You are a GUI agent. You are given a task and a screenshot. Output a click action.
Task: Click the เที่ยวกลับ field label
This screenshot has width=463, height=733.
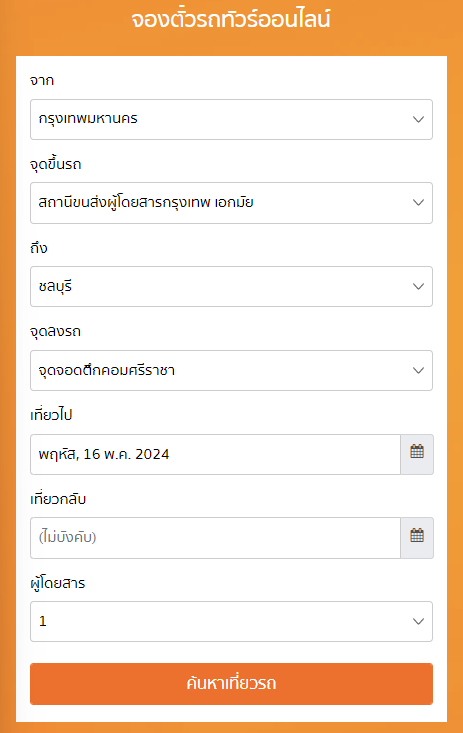click(x=58, y=499)
